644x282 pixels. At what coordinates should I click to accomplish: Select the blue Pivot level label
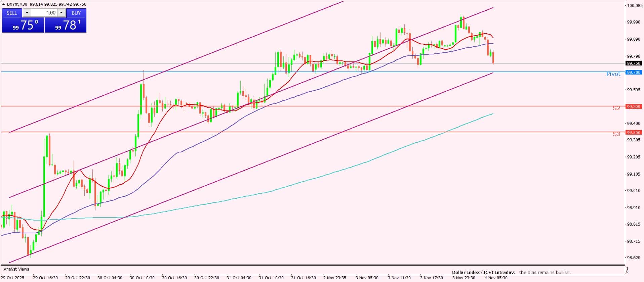(613, 74)
